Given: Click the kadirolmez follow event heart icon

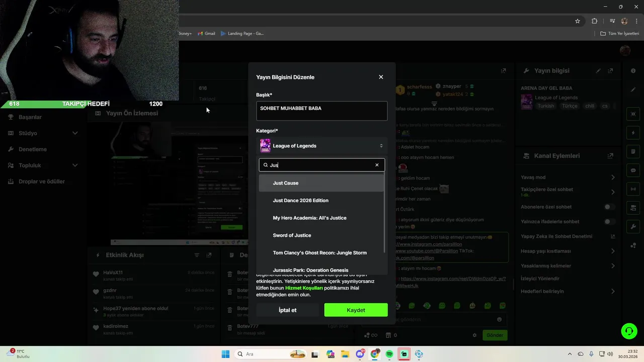Looking at the screenshot, I should point(96,327).
